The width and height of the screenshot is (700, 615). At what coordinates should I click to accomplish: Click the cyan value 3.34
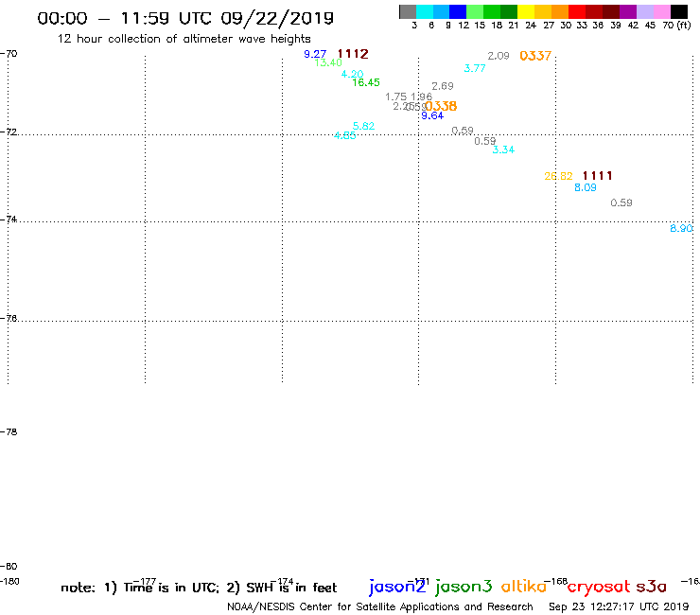(x=503, y=149)
